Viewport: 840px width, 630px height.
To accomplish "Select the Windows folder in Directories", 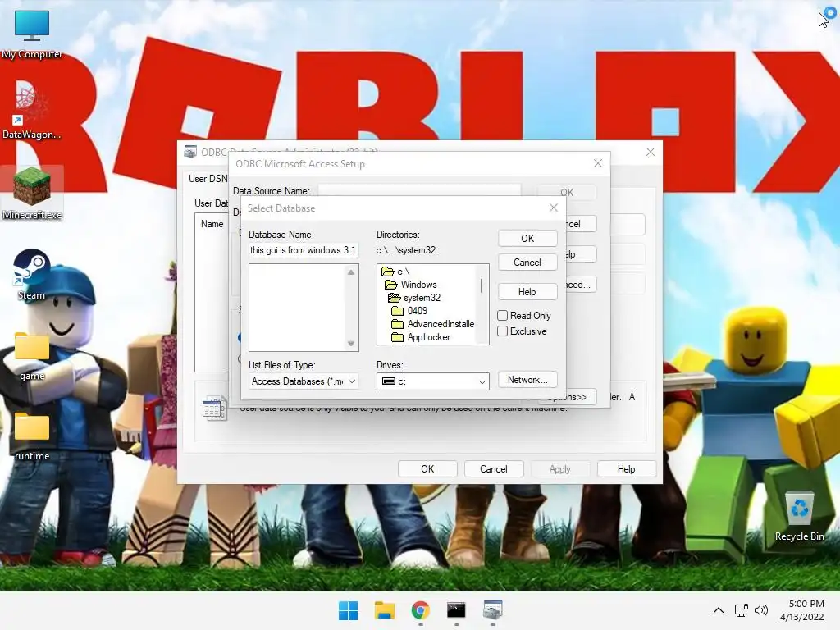I will (411, 285).
